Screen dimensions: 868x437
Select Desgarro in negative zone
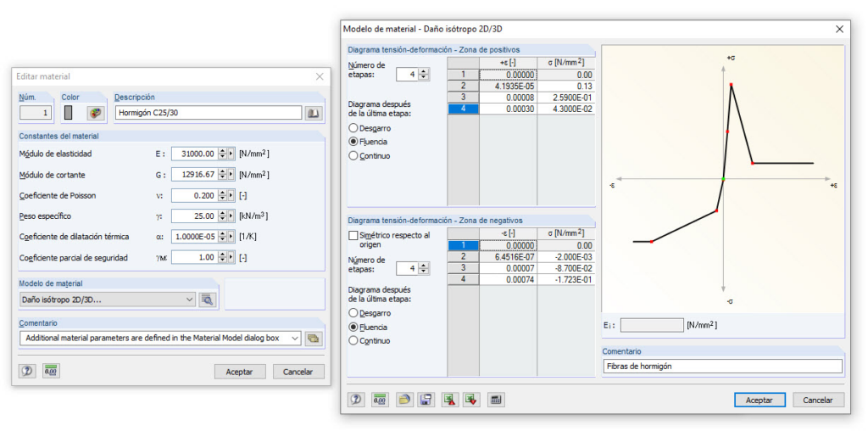point(353,313)
